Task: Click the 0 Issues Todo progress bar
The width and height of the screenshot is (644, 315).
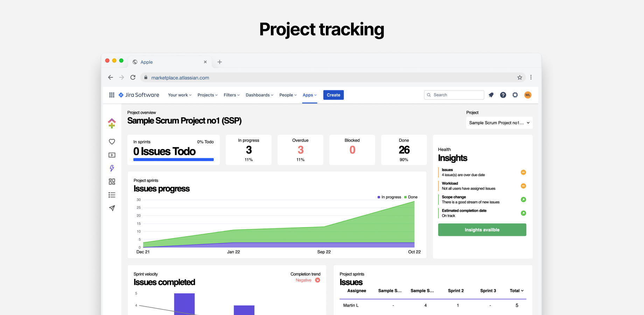Action: point(174,160)
